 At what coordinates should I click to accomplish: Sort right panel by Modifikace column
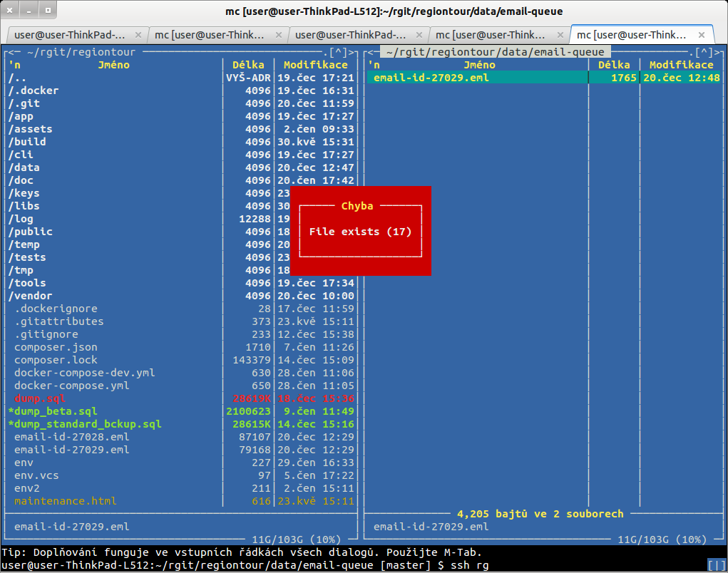tap(681, 65)
